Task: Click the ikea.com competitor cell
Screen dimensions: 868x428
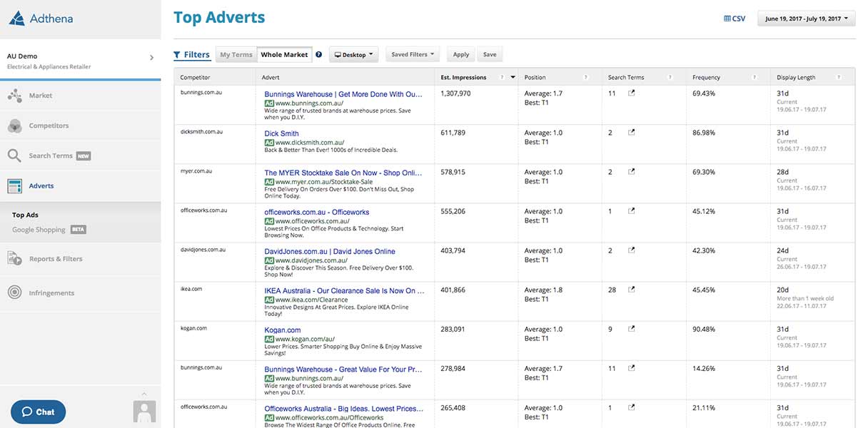Action: point(191,289)
